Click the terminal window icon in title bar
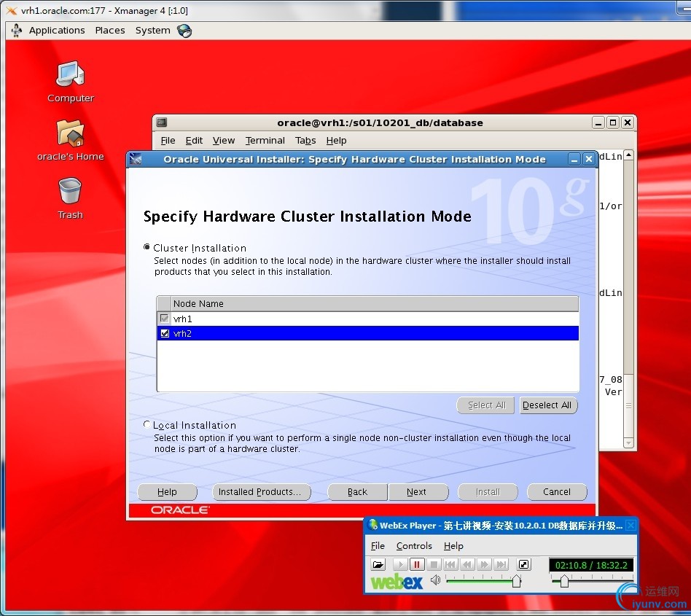 tap(162, 122)
